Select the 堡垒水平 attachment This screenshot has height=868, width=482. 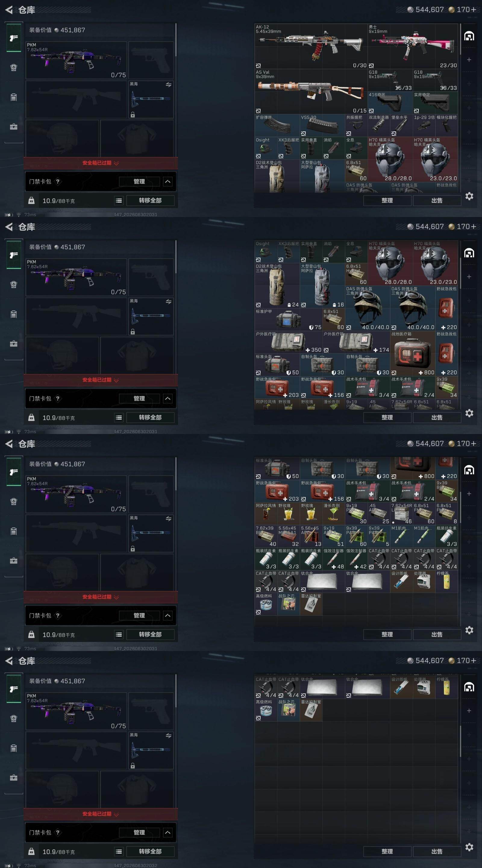401,125
